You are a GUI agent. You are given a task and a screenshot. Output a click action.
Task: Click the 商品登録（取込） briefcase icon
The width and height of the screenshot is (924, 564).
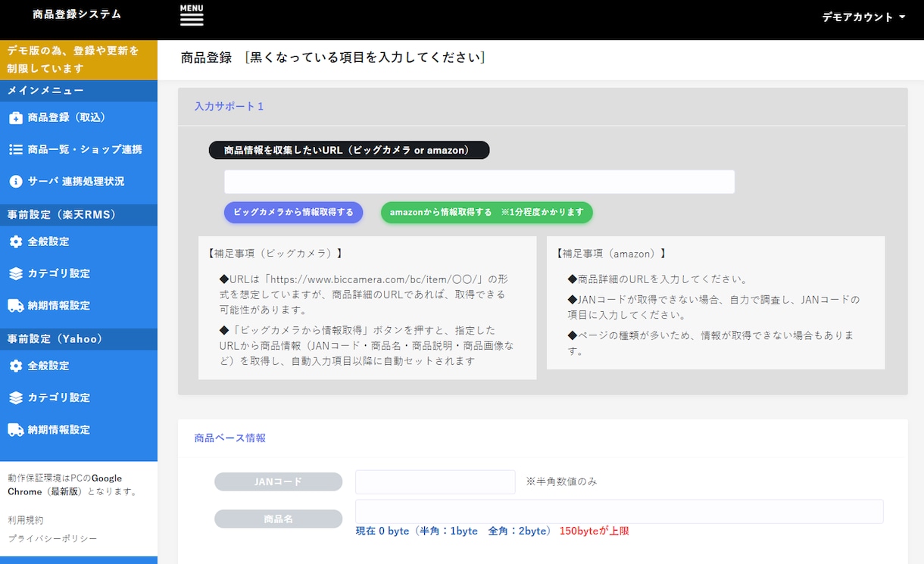16,118
